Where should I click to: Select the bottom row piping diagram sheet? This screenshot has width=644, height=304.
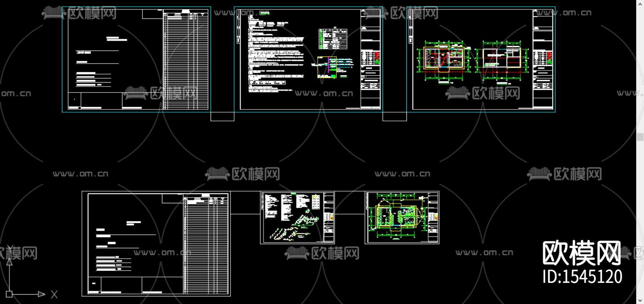click(297, 218)
